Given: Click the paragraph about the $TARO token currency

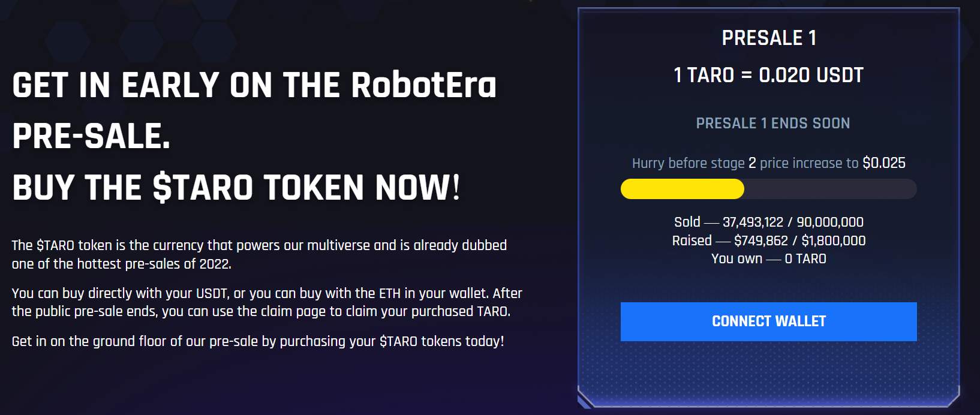Looking at the screenshot, I should pos(259,254).
